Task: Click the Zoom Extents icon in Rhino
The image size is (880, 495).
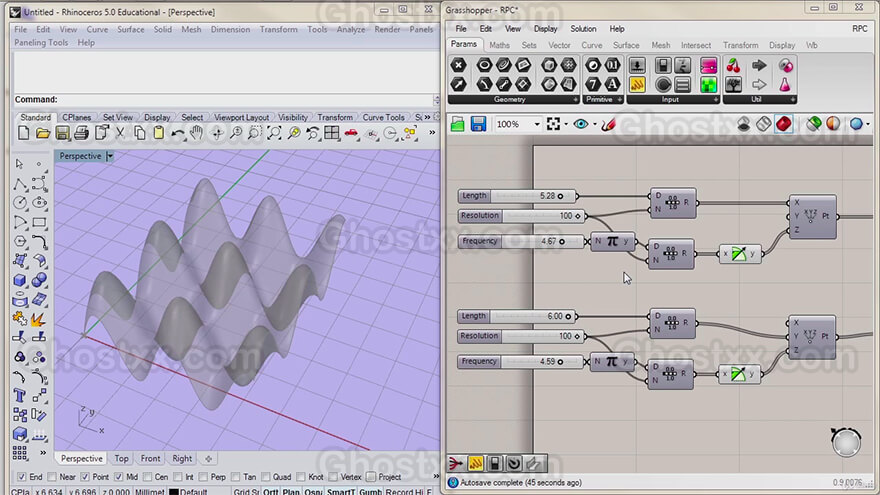Action: coord(274,133)
